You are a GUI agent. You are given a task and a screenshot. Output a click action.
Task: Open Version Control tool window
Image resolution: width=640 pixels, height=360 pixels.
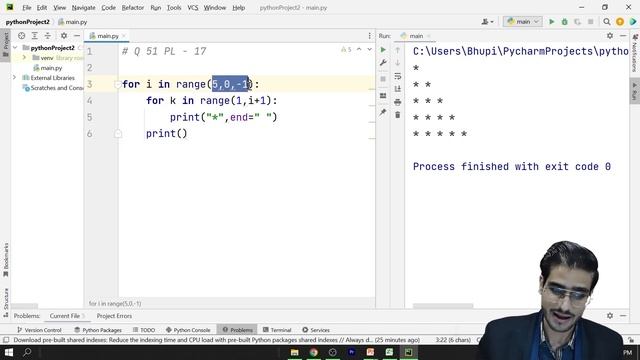click(39, 330)
